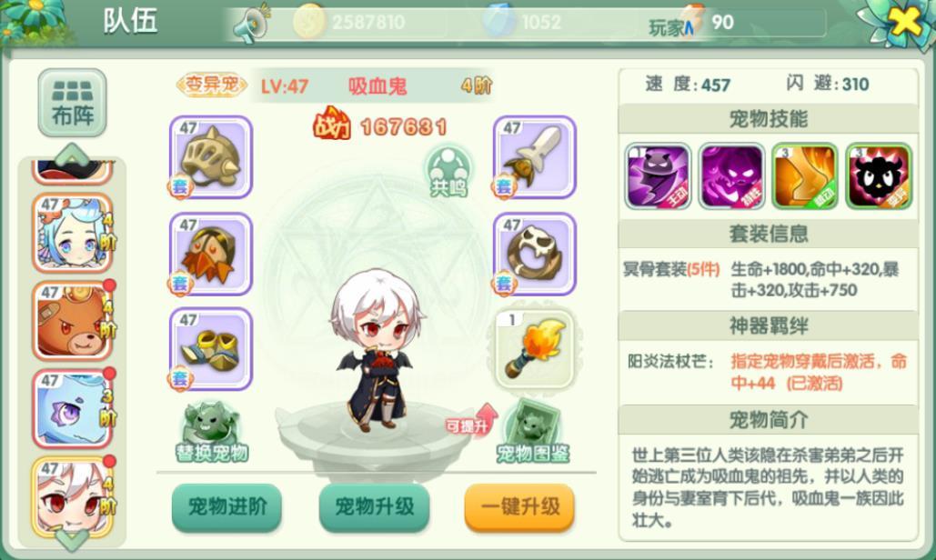Click the megaphone announcement icon

coord(251,24)
